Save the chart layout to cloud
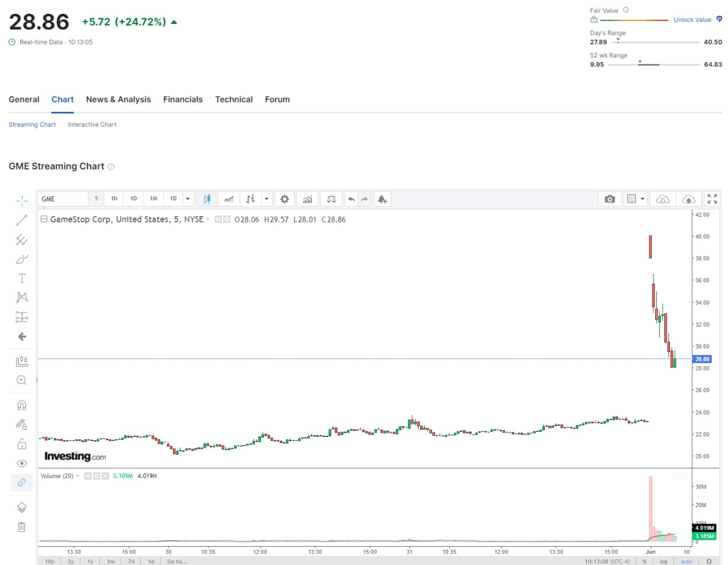The width and height of the screenshot is (728, 565). click(663, 199)
